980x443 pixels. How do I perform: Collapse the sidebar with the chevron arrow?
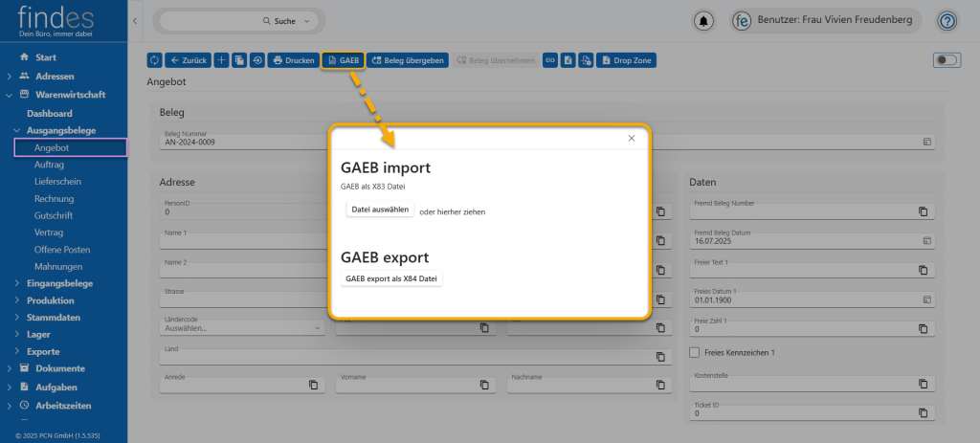[x=135, y=21]
